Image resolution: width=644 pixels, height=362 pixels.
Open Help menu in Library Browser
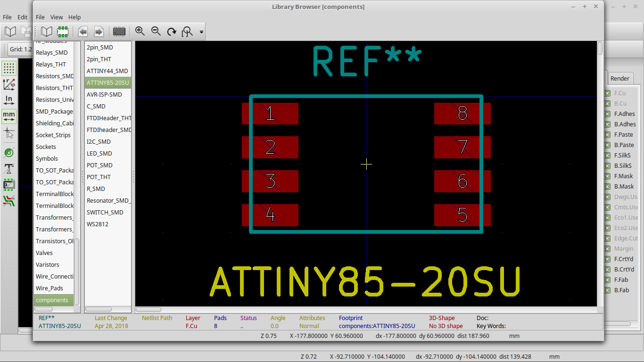tap(74, 17)
